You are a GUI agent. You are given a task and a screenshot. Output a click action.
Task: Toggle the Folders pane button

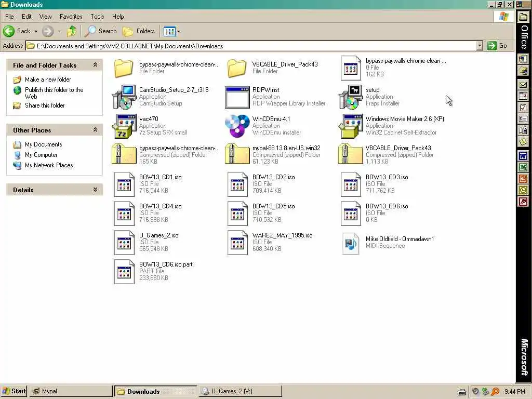pyautogui.click(x=139, y=31)
